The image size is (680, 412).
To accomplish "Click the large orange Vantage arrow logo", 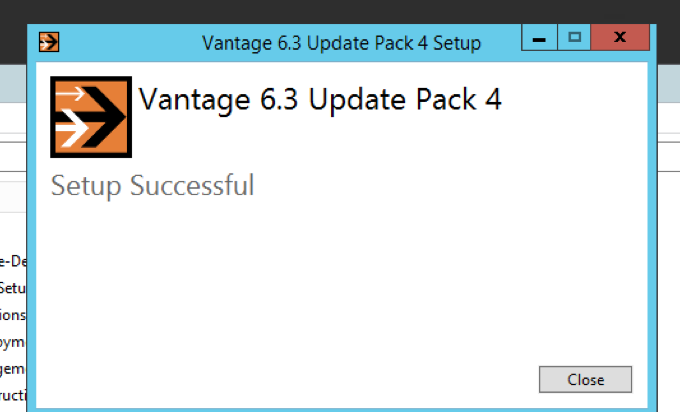I will tap(91, 117).
